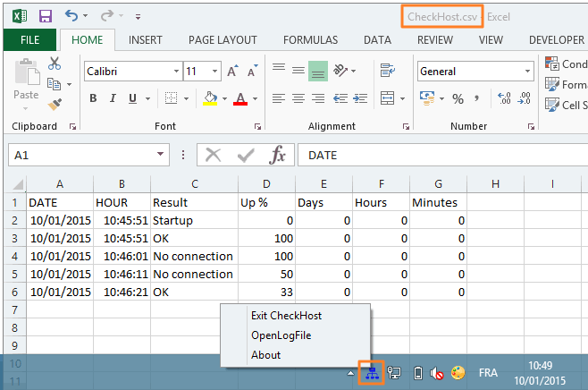Open the font name dropdown
The width and height of the screenshot is (588, 390).
point(176,71)
